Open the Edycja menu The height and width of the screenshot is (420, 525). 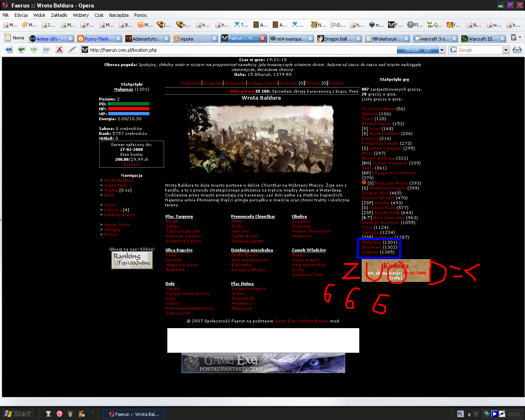(21, 15)
